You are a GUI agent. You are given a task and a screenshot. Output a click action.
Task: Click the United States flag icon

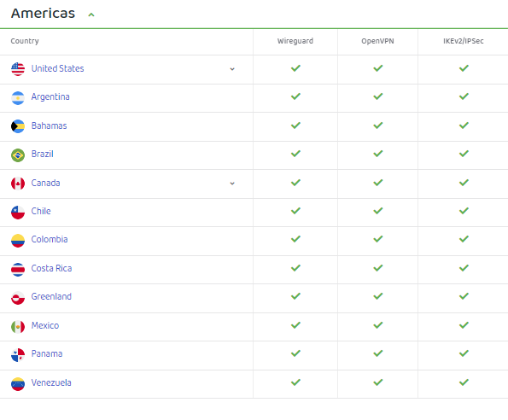(18, 69)
